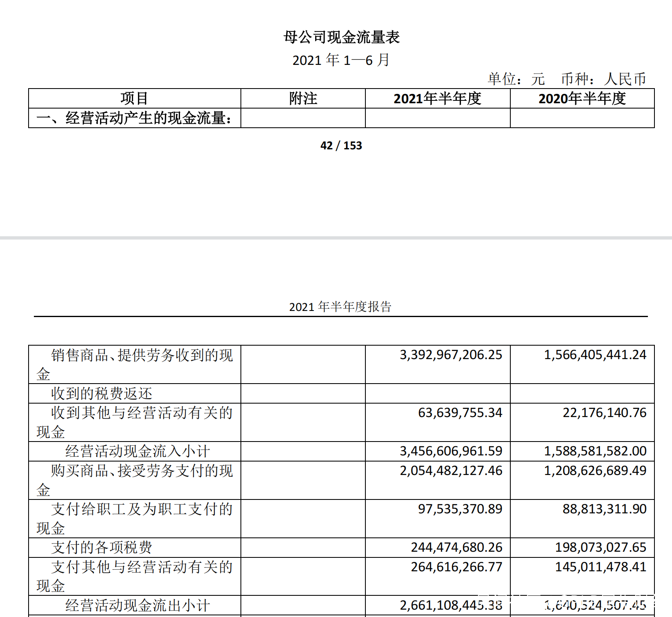Select the value 3,392,967,206.25
672x617 pixels.
[451, 355]
